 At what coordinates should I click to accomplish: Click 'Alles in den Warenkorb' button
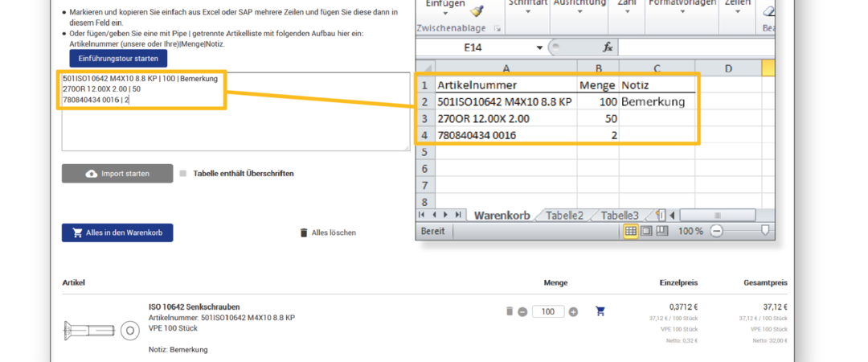[117, 232]
